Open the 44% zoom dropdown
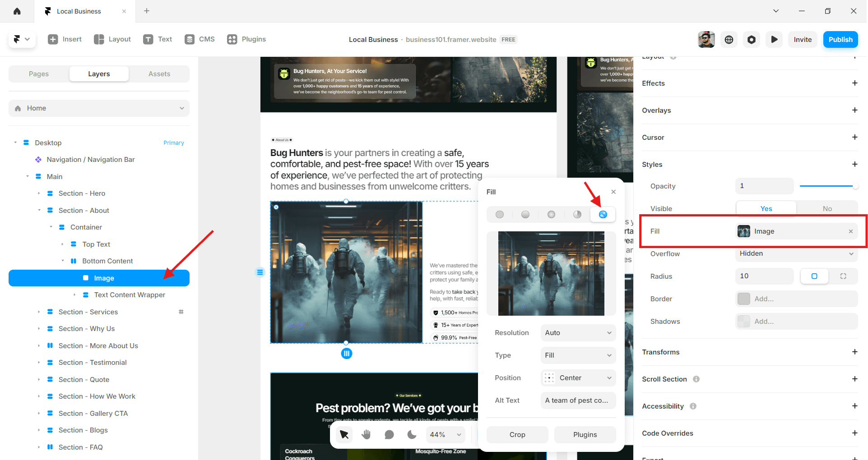 point(446,434)
